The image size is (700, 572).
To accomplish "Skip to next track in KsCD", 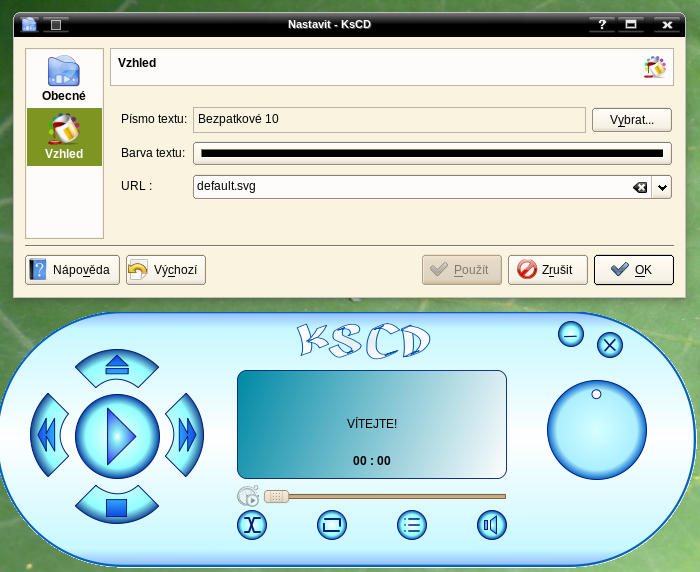I will (185, 435).
